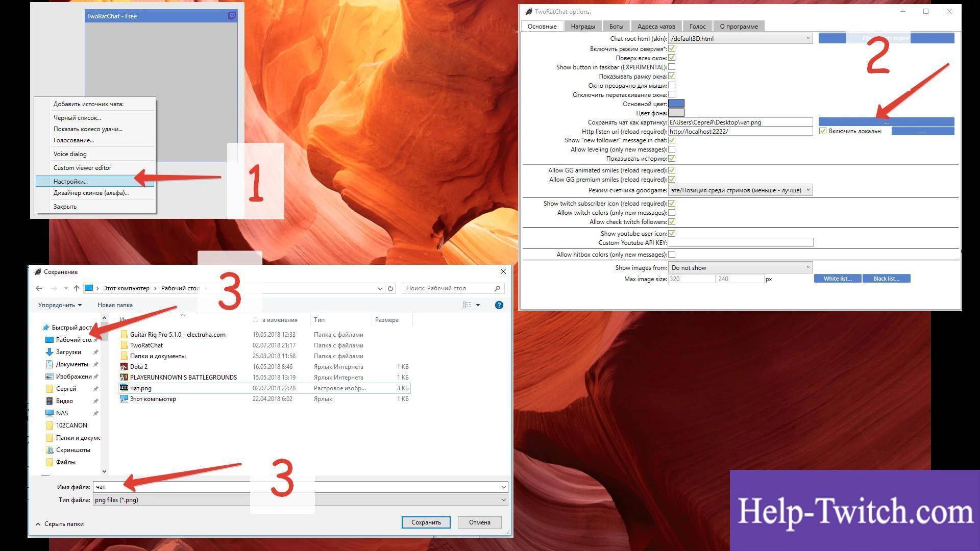Image resolution: width=980 pixels, height=551 pixels.
Task: Open the Black list button
Action: [886, 279]
